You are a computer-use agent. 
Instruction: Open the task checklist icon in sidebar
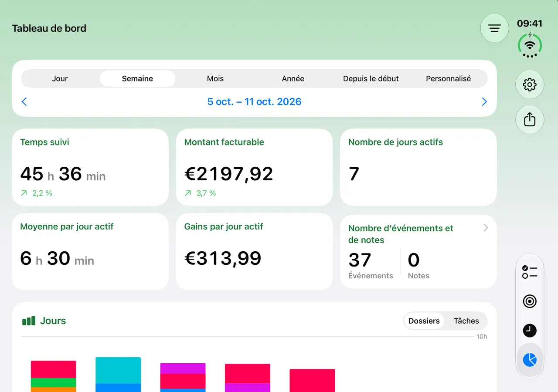(530, 272)
